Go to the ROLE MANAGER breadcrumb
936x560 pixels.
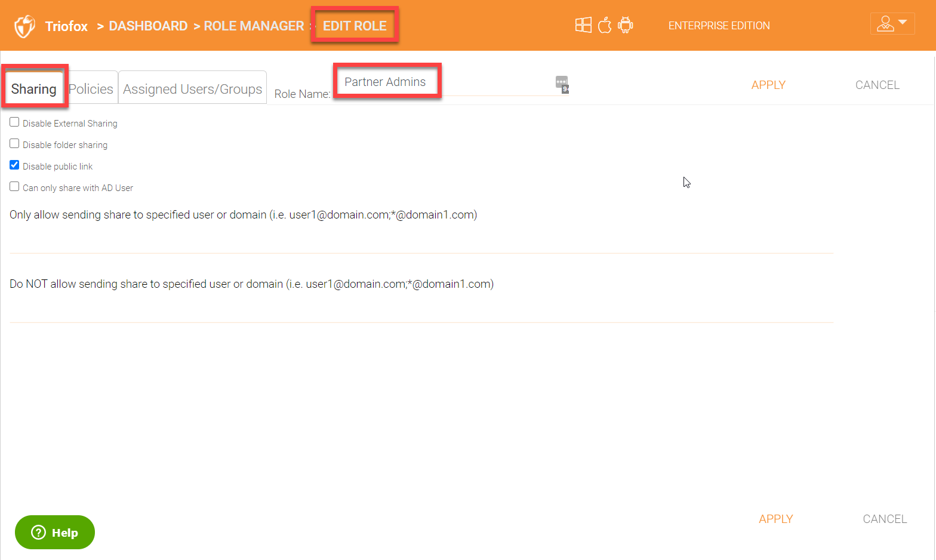tap(254, 26)
